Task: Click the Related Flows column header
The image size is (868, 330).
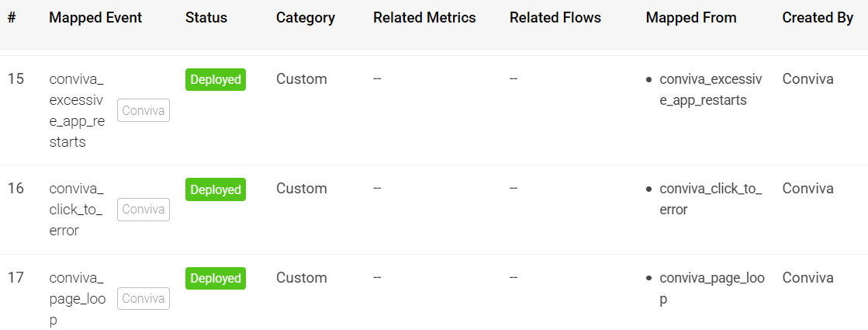Action: [555, 18]
